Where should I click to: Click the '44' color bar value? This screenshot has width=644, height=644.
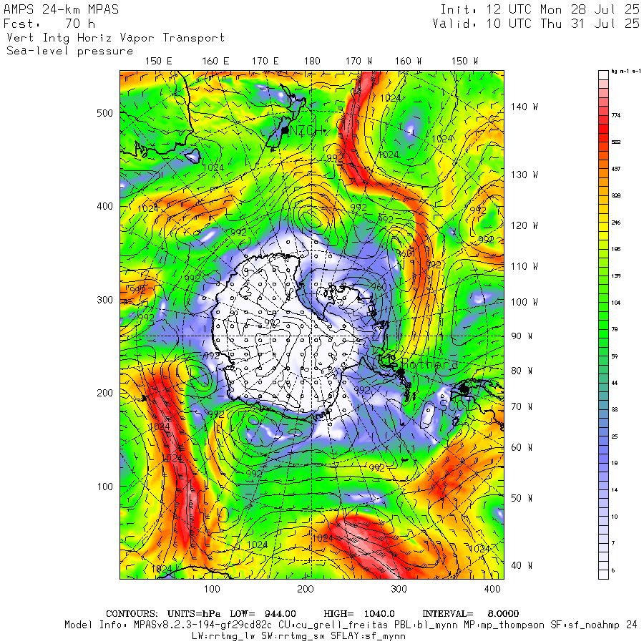pos(615,384)
